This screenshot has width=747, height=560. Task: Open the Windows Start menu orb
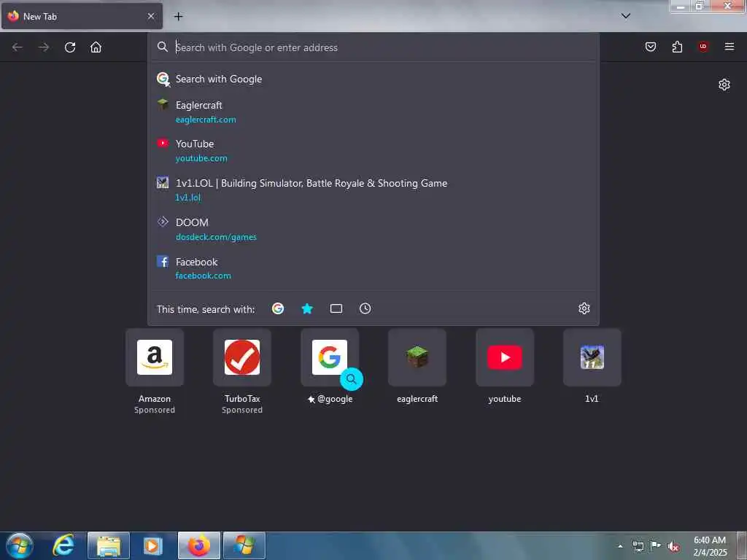(20, 545)
